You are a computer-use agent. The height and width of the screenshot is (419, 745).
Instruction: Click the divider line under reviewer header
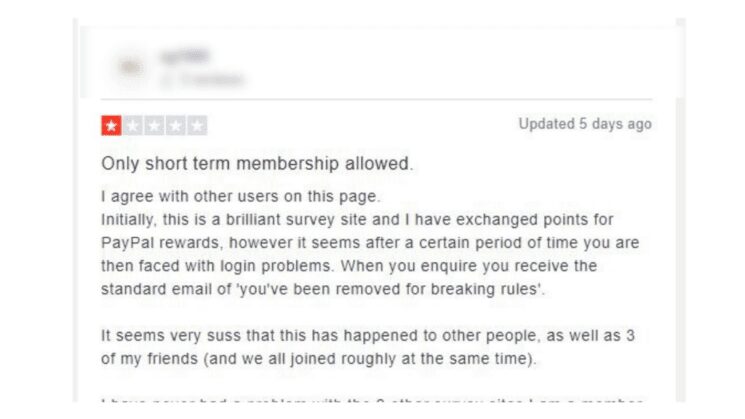tap(376, 99)
